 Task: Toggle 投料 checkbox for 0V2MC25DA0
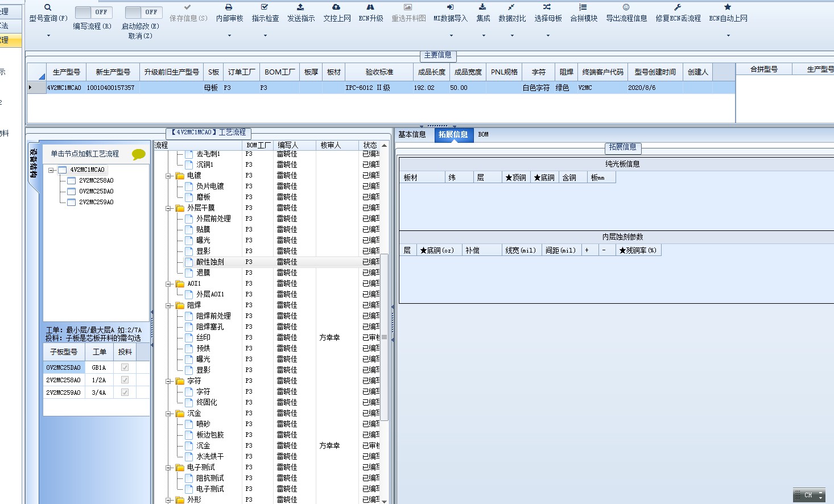125,367
